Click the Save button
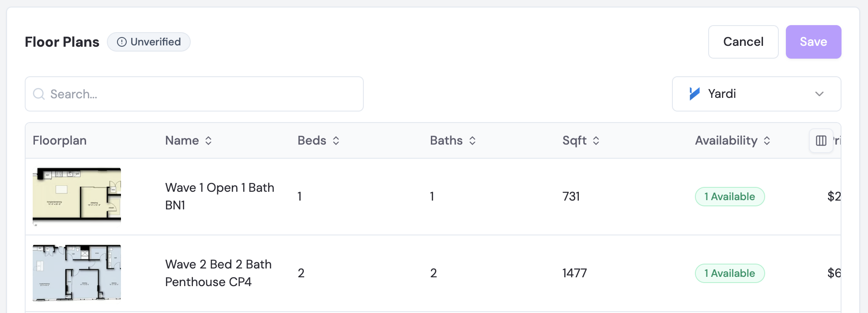The width and height of the screenshot is (868, 313). tap(813, 42)
